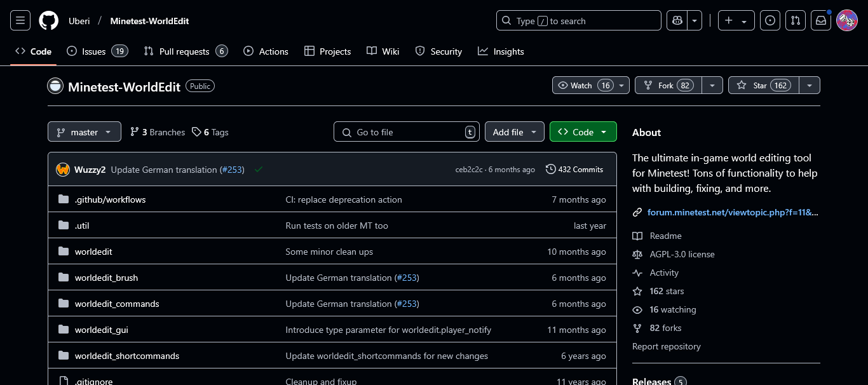
Task: Open commit message 'Some minor clean ups'
Action: point(329,252)
